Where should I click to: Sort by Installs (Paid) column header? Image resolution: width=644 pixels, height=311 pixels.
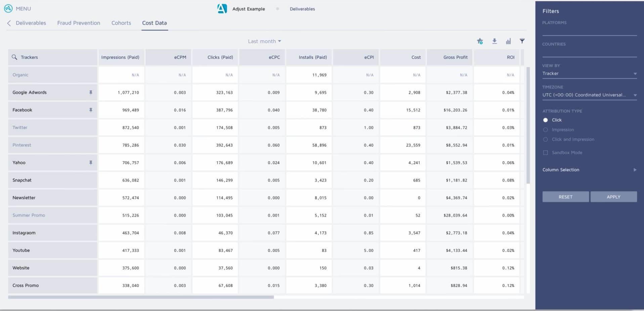[309, 57]
